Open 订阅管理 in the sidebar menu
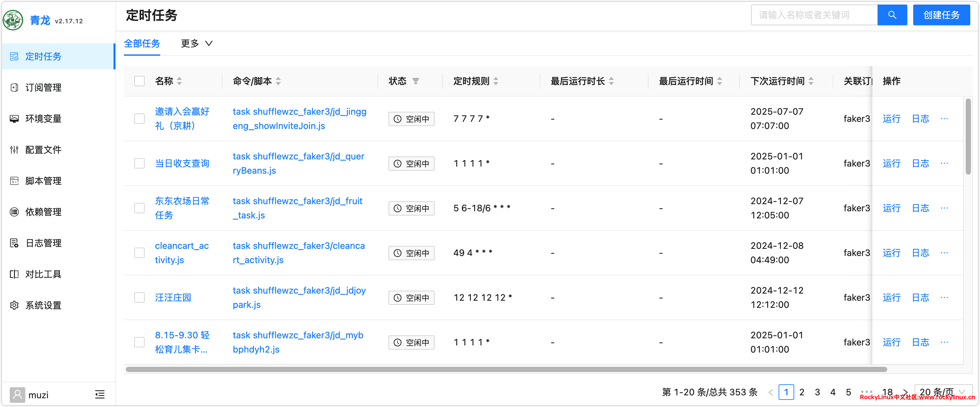Screen dimensions: 980x407 (43, 87)
